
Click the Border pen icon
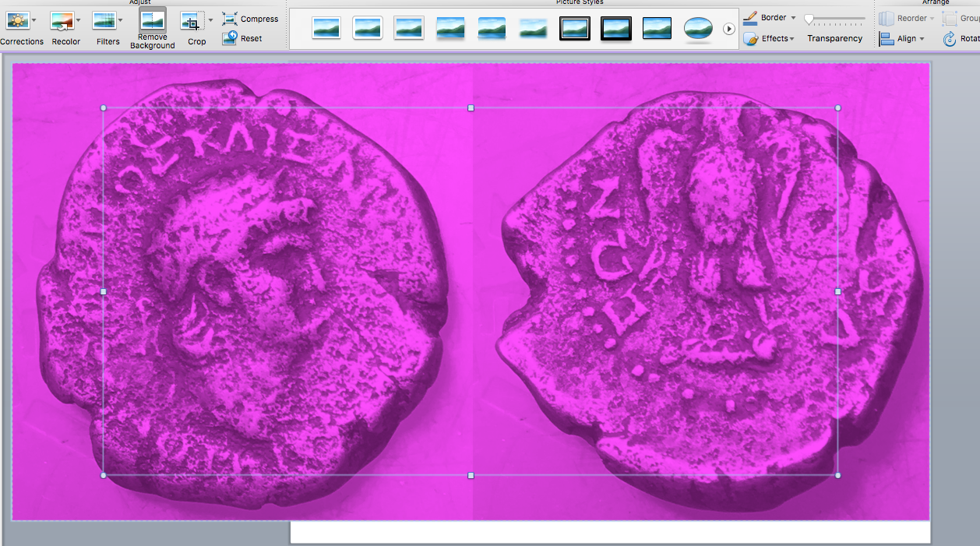[749, 17]
